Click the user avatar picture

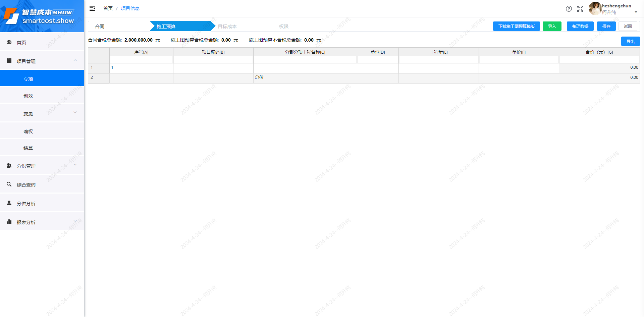pyautogui.click(x=595, y=8)
